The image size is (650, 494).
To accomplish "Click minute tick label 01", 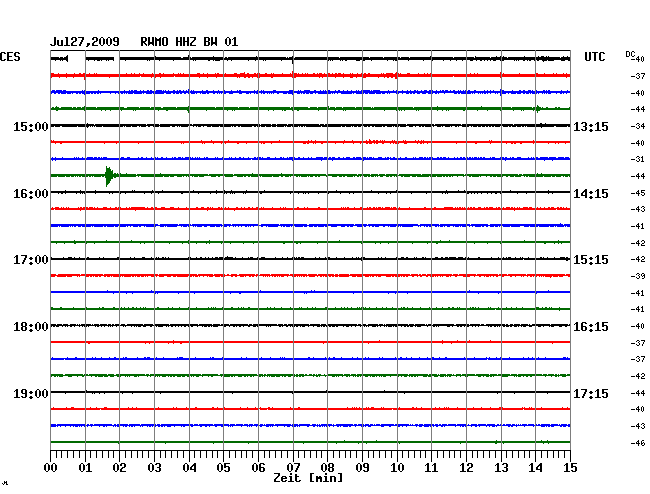I will pyautogui.click(x=85, y=468).
